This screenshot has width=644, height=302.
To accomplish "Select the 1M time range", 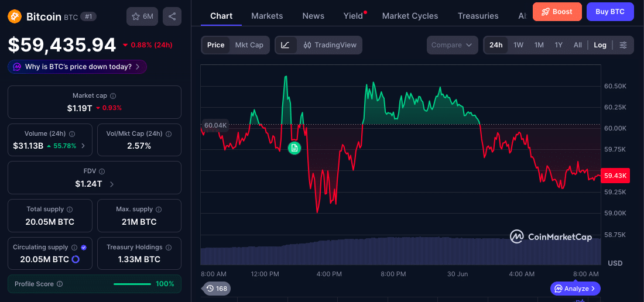I will pos(539,45).
